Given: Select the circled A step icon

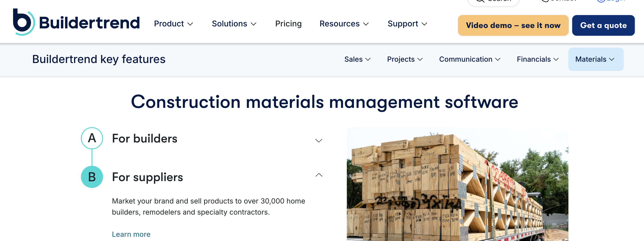Looking at the screenshot, I should (92, 138).
